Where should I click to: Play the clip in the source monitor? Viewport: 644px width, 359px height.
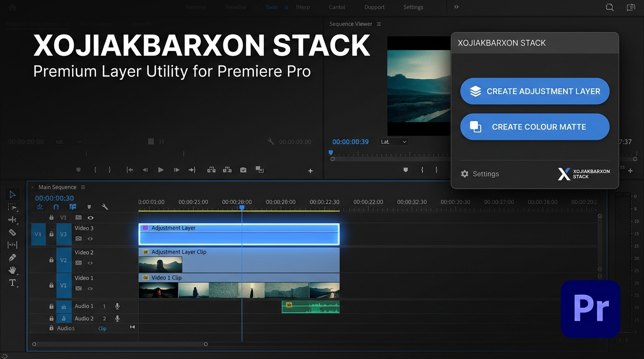[x=161, y=170]
